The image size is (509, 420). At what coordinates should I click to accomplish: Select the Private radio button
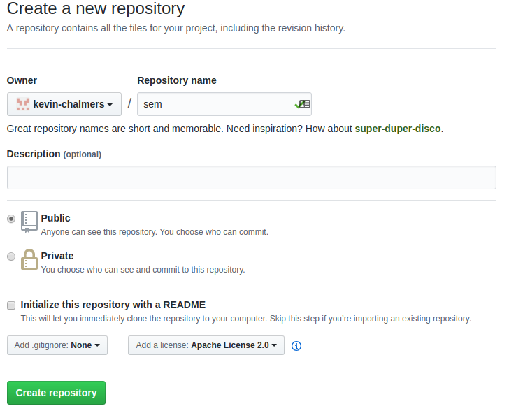[x=11, y=256]
